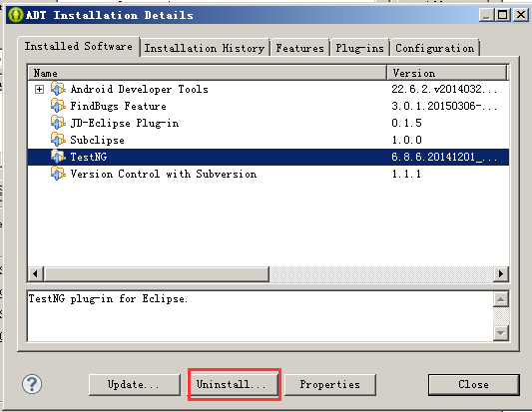Click the horizontal scrollbar right arrow
Screen dimensions: 532x412
click(501, 273)
